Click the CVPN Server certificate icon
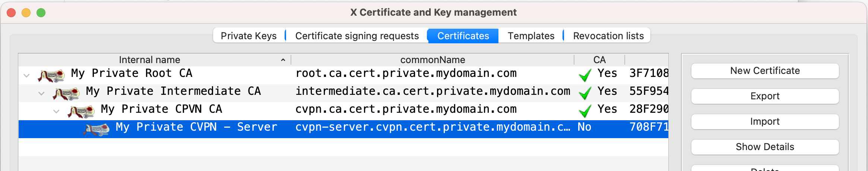Screen dimensions: 868x171 click(96, 130)
